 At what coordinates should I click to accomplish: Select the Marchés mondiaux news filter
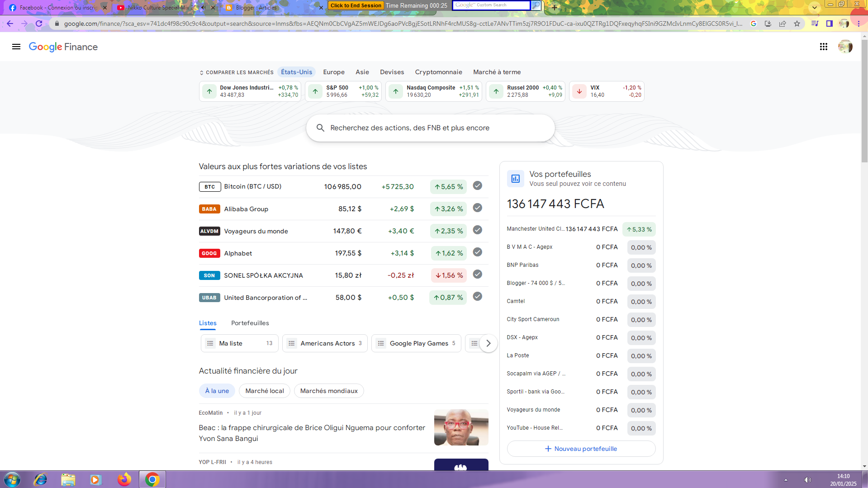pos(329,391)
